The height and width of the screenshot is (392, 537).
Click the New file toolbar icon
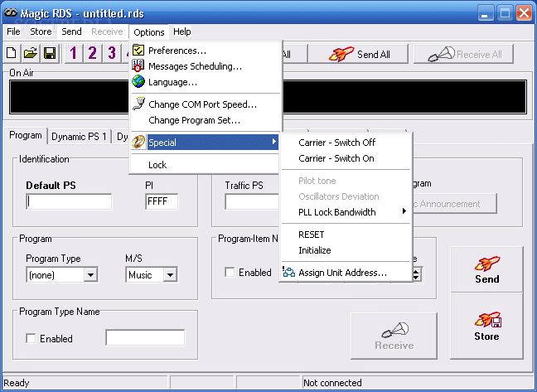pyautogui.click(x=12, y=53)
